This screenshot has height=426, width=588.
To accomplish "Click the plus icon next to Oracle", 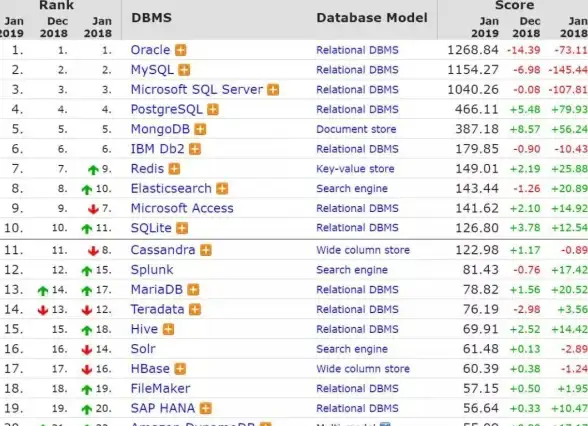I will (181, 50).
